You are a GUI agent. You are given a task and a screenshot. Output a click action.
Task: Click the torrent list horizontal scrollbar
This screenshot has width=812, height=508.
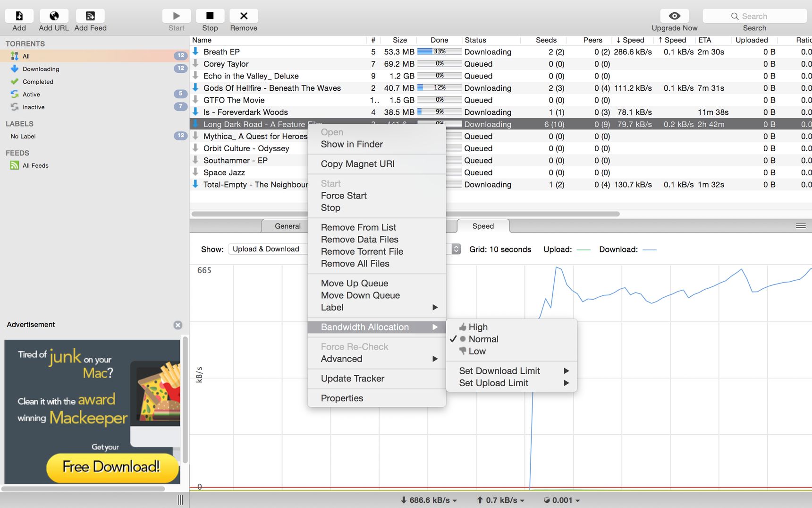406,214
